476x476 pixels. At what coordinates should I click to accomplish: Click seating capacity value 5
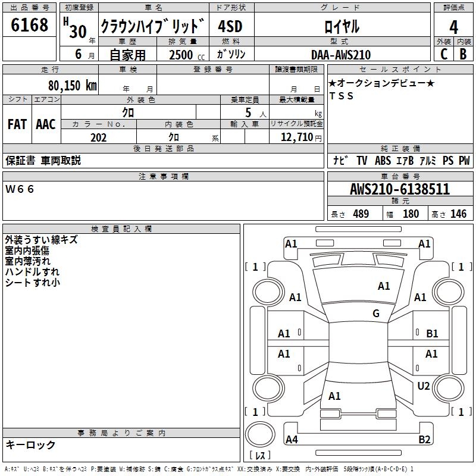(248, 113)
